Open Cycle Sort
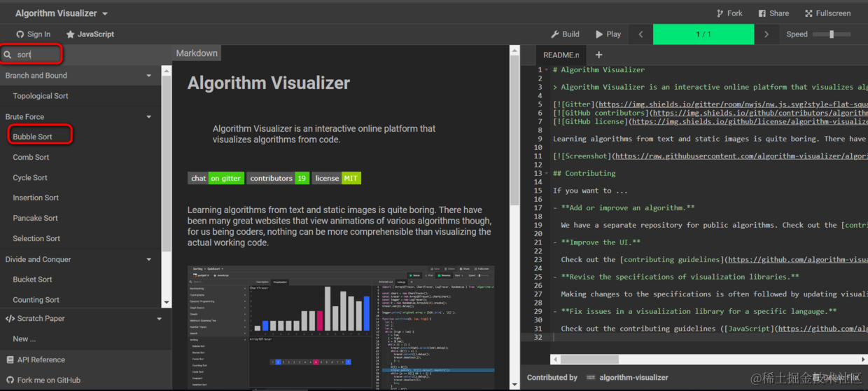 (30, 178)
